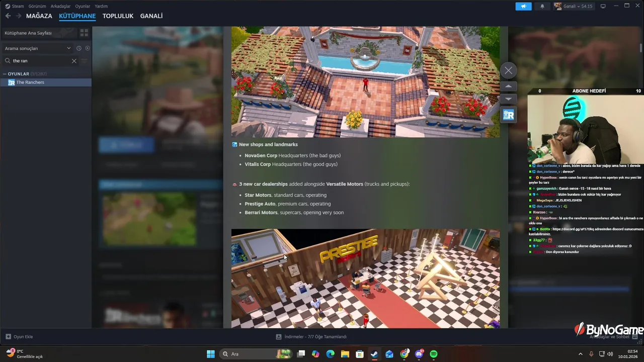Viewport: 644px width, 362px height.
Task: Go to previous news item using up arrow
Action: pyautogui.click(x=508, y=86)
